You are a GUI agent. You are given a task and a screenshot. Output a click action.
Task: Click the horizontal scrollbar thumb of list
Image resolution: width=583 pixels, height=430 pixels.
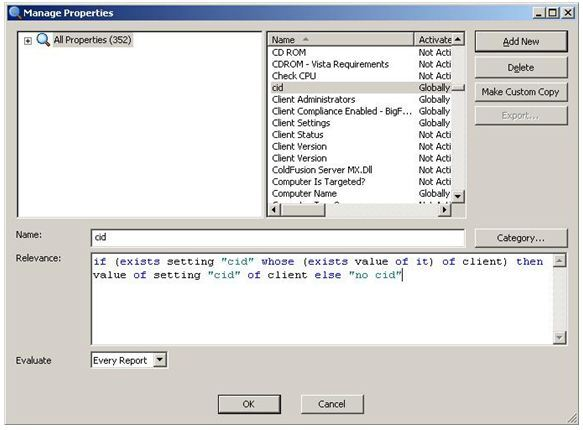click(303, 210)
